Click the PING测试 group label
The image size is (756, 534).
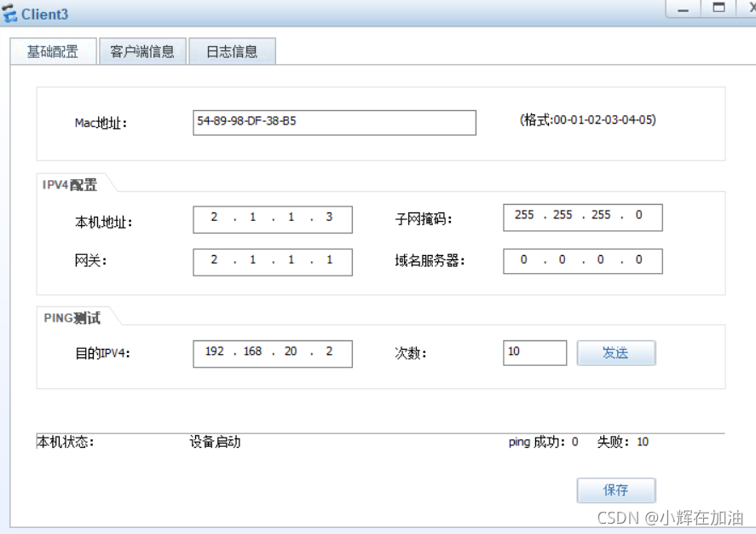(72, 318)
